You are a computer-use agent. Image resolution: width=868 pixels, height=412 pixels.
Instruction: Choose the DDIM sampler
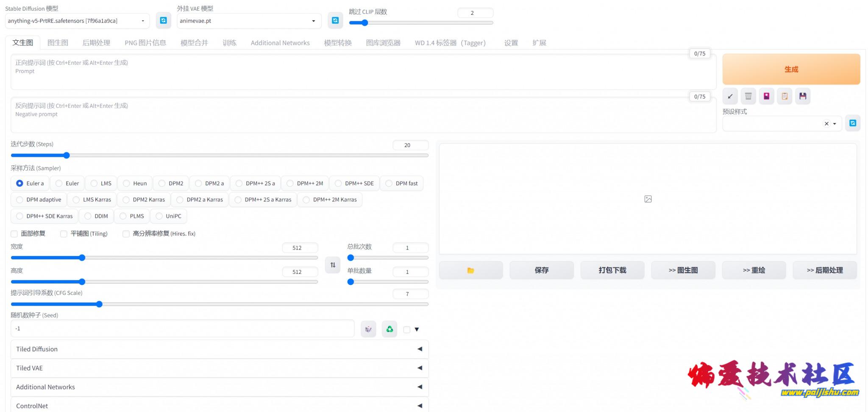click(96, 216)
